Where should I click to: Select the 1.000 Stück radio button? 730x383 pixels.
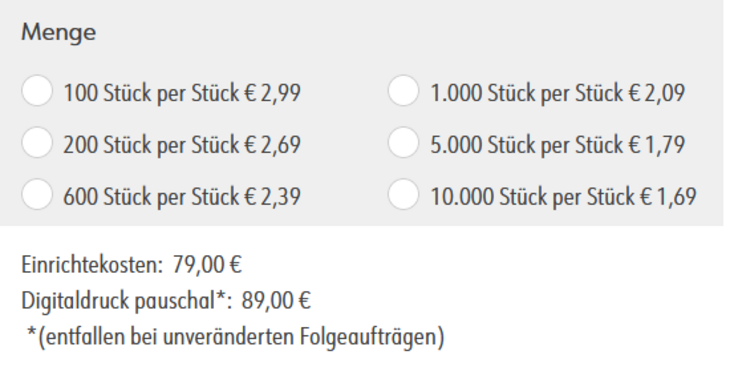tap(404, 91)
